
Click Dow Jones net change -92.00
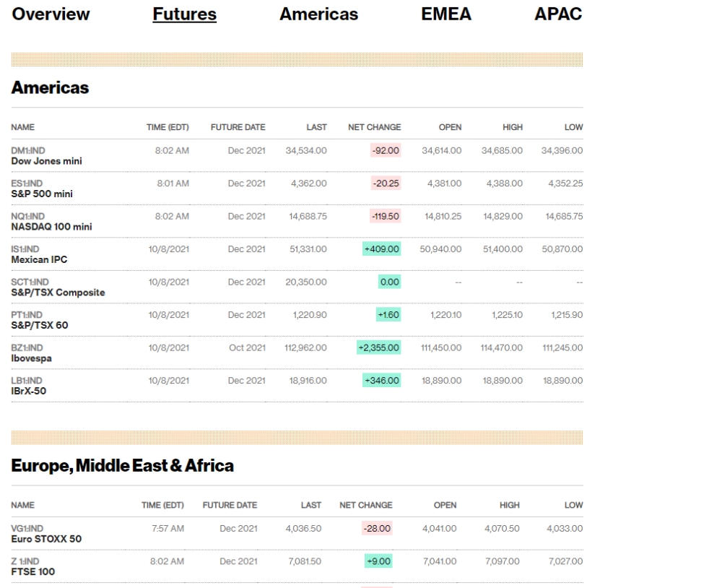point(386,151)
